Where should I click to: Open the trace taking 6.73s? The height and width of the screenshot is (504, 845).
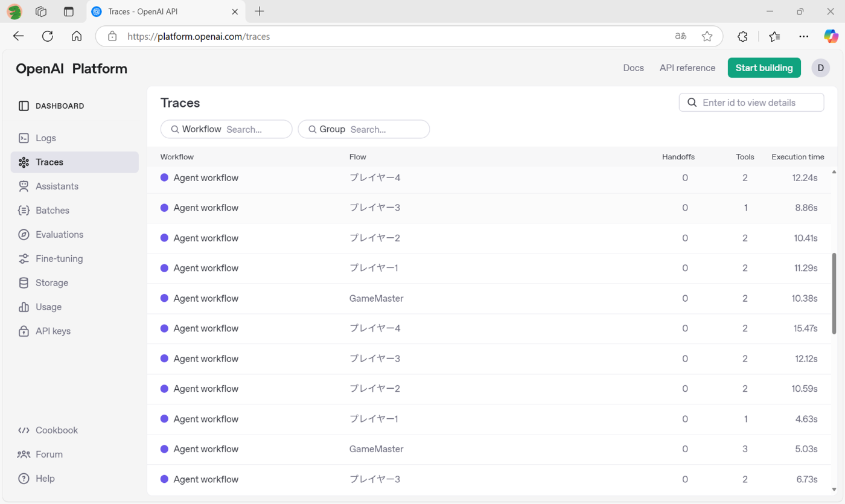click(x=489, y=480)
